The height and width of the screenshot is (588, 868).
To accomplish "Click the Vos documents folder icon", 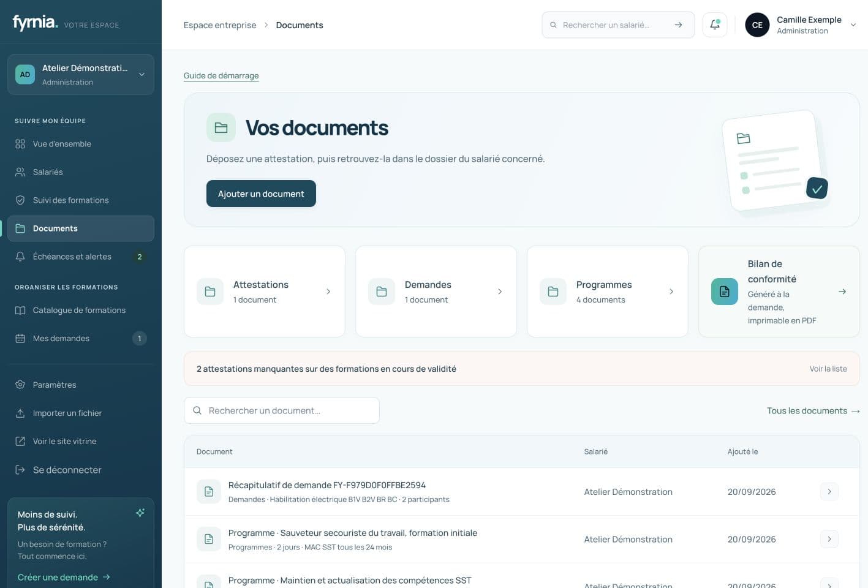I will coord(221,127).
